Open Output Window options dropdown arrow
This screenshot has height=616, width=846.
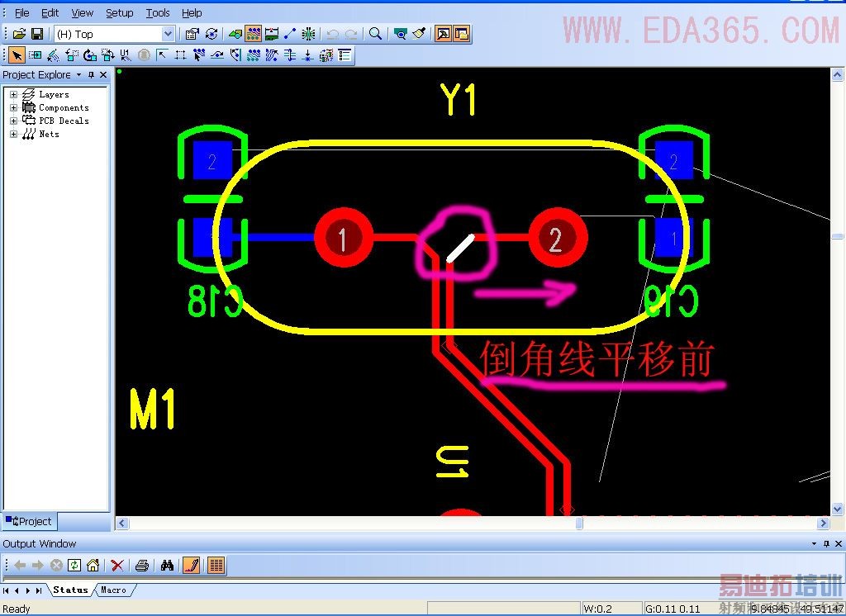pyautogui.click(x=814, y=543)
